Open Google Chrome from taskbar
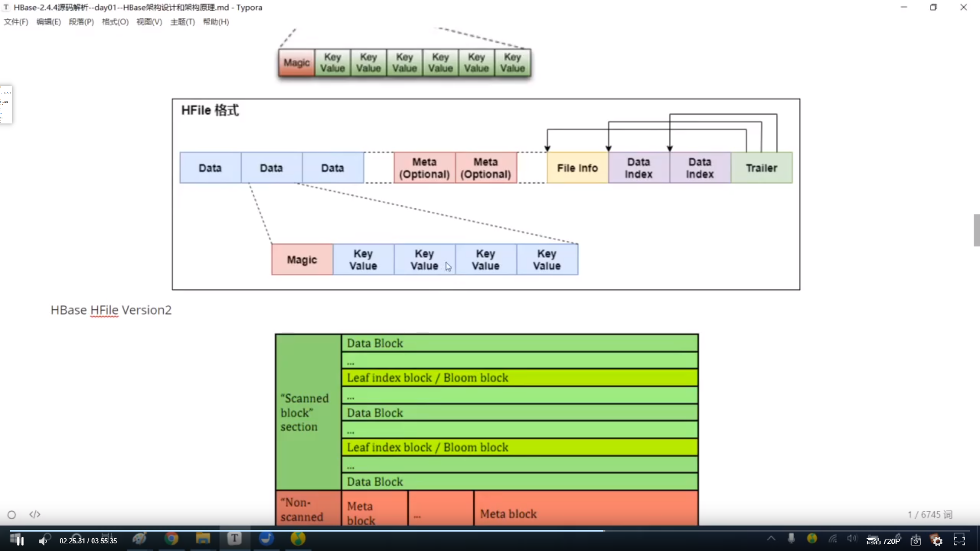 (x=171, y=539)
